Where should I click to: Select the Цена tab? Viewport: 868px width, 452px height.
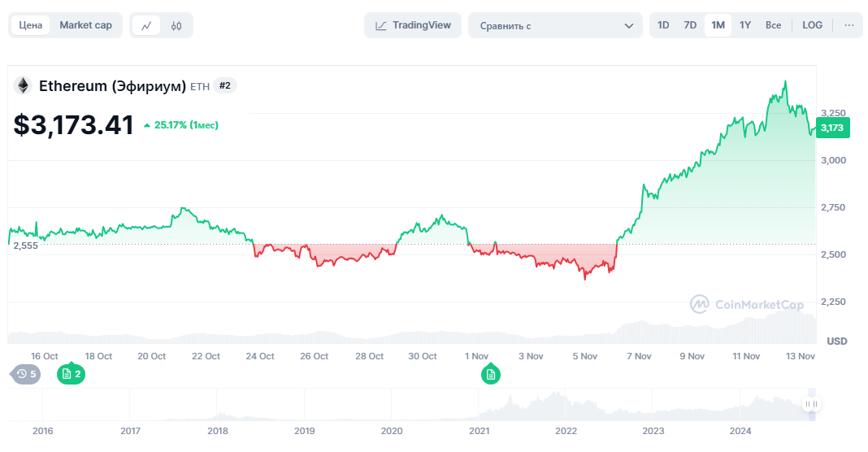coord(30,25)
